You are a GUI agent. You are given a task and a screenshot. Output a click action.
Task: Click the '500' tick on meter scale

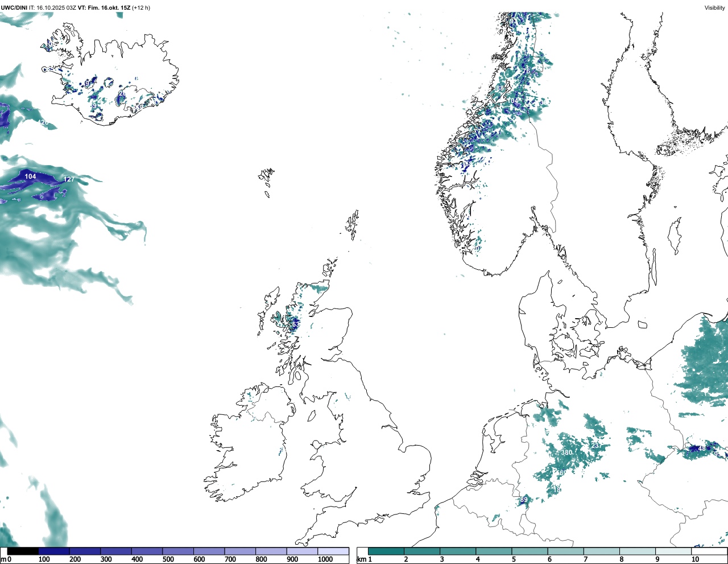(x=168, y=559)
